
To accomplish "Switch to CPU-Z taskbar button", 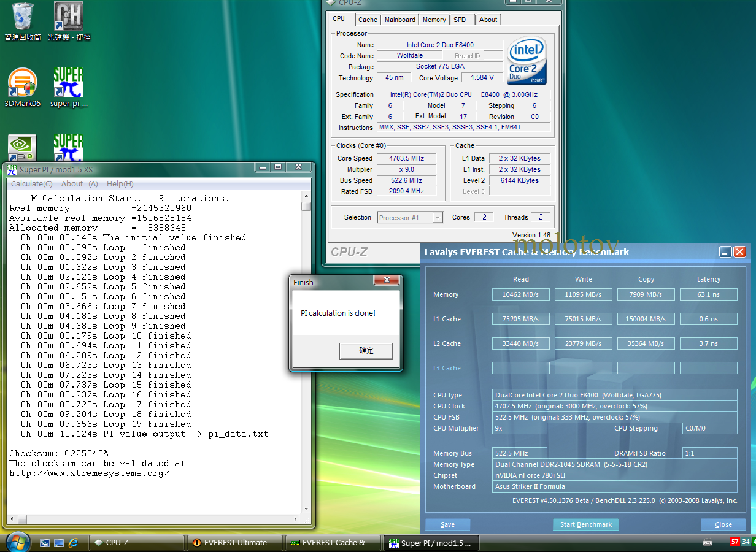I will [x=137, y=543].
